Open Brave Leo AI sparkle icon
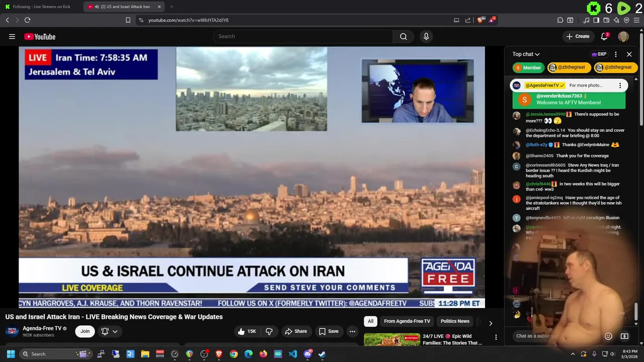The height and width of the screenshot is (362, 644). pos(616,20)
